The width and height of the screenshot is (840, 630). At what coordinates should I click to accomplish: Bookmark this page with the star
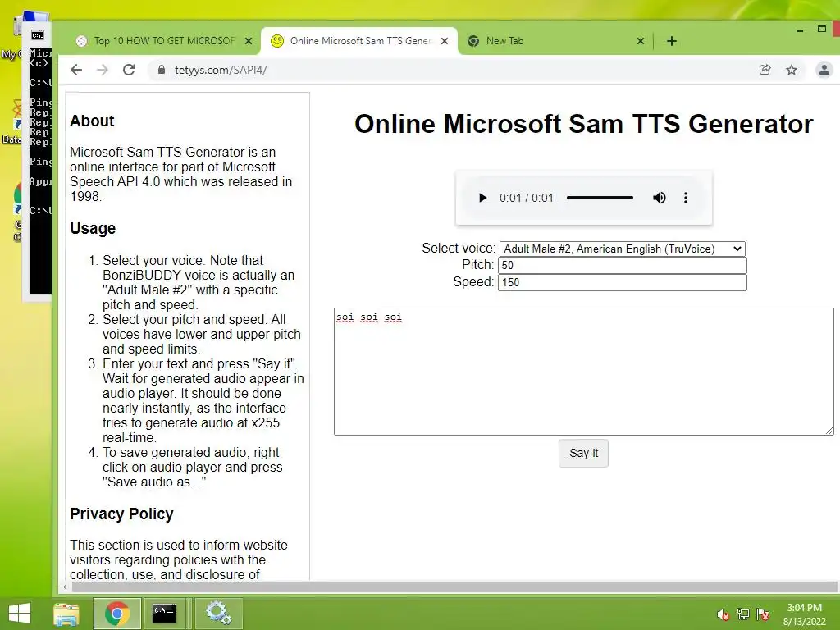792,70
